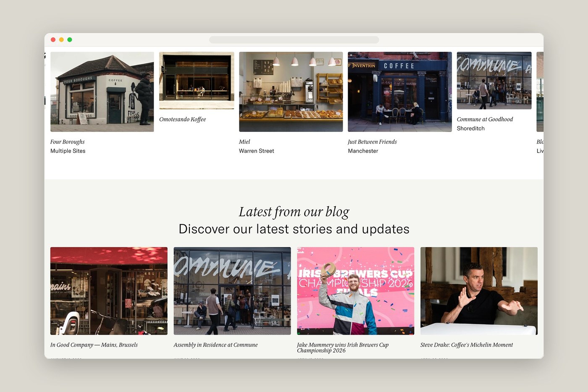Click Discover our latest stories and updates
Image resolution: width=588 pixels, height=392 pixels.
pos(294,229)
